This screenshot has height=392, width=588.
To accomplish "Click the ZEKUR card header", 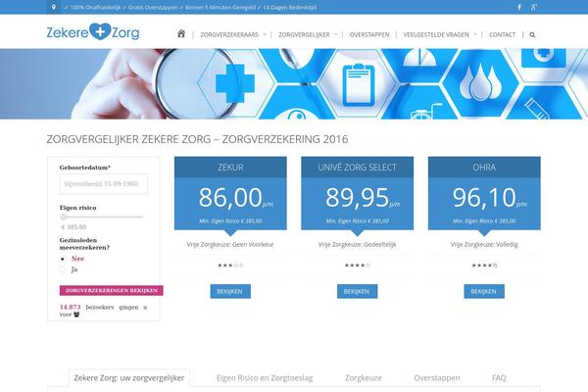I will point(230,168).
